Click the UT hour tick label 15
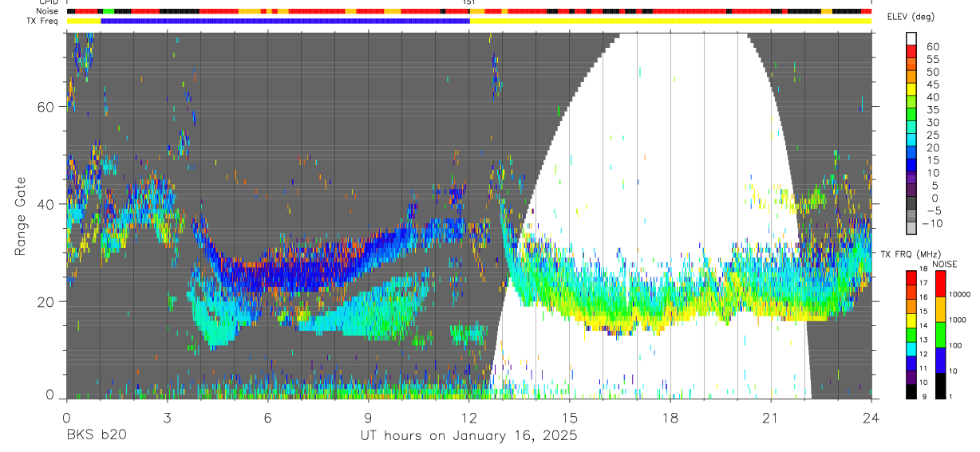980x452 pixels. tap(570, 418)
